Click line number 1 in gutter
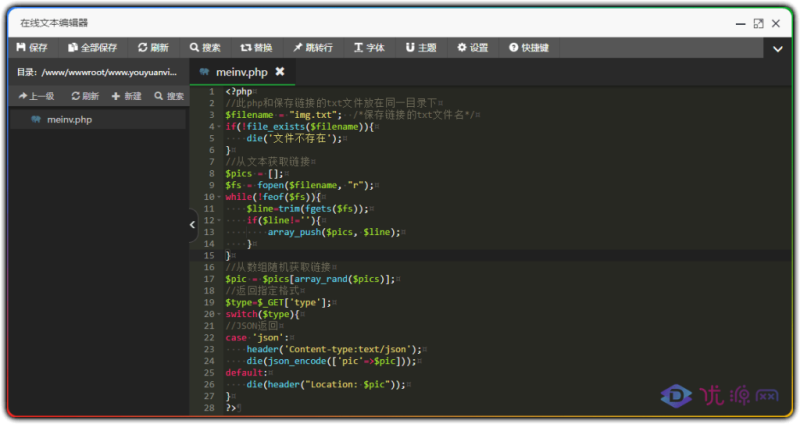Image resolution: width=800 pixels, height=424 pixels. (x=212, y=91)
